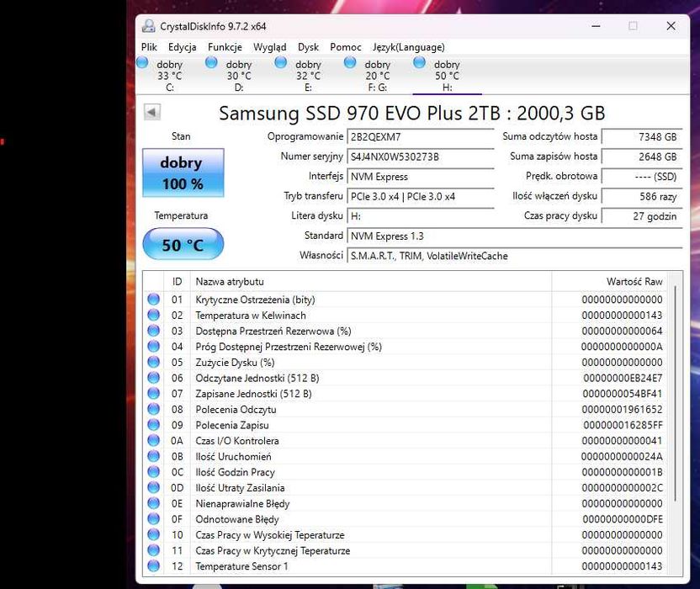Screen dimensions: 700x589
Task: Click power on count 586 razy
Action: pos(642,196)
